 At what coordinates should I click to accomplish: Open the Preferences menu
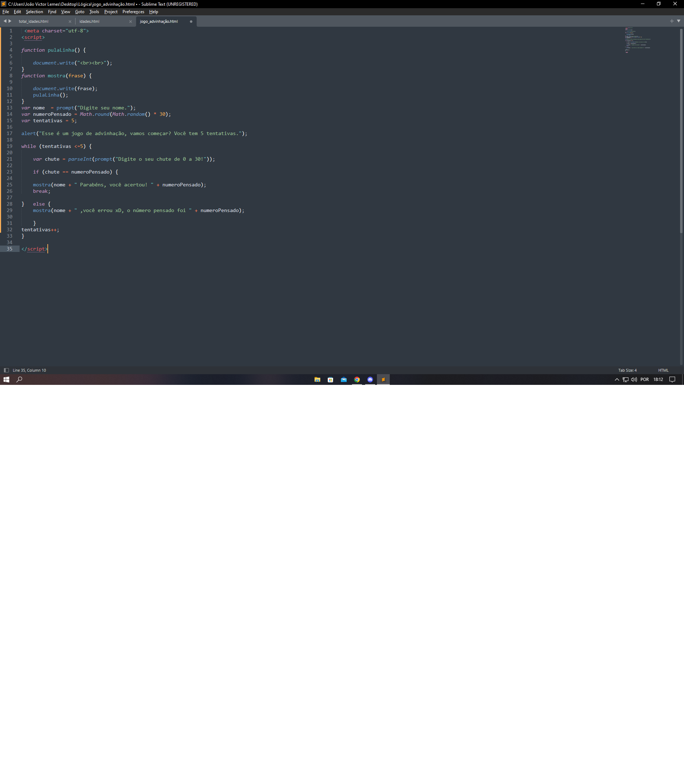click(133, 12)
